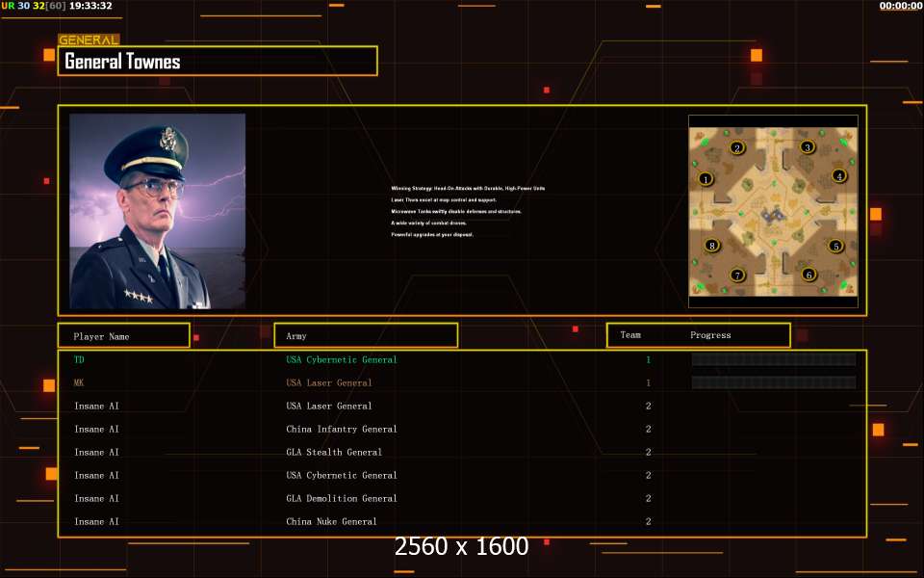Image resolution: width=924 pixels, height=578 pixels.
Task: Click team number in China Nuke General row
Action: (x=648, y=521)
